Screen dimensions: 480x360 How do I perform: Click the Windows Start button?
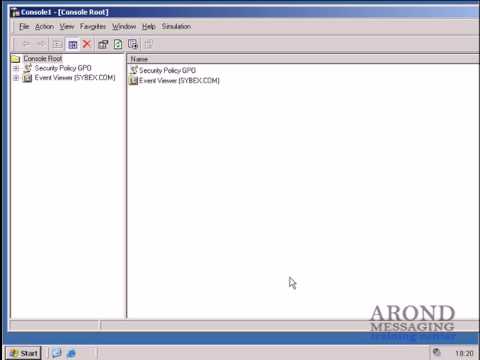point(23,353)
